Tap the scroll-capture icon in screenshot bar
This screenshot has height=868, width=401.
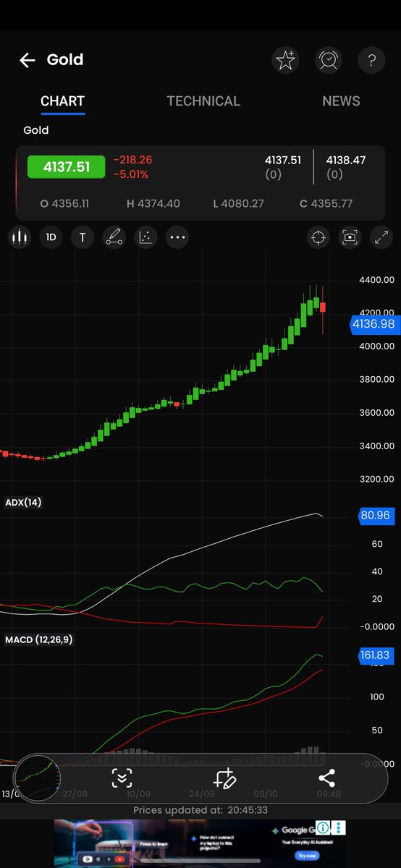coord(122,778)
